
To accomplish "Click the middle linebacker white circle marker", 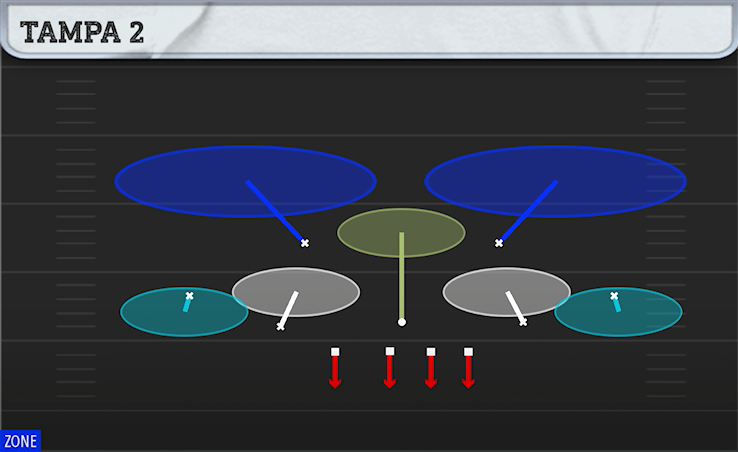I will (x=401, y=322).
